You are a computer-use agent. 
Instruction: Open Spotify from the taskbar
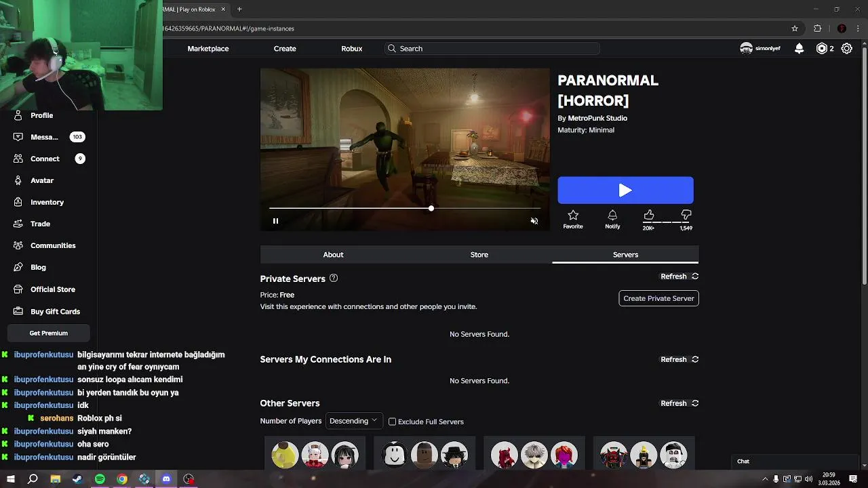point(100,479)
